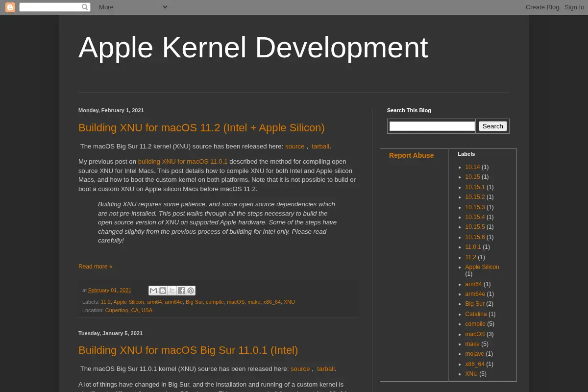This screenshot has height=392, width=588.
Task: Share post to Pinterest icon
Action: point(191,291)
